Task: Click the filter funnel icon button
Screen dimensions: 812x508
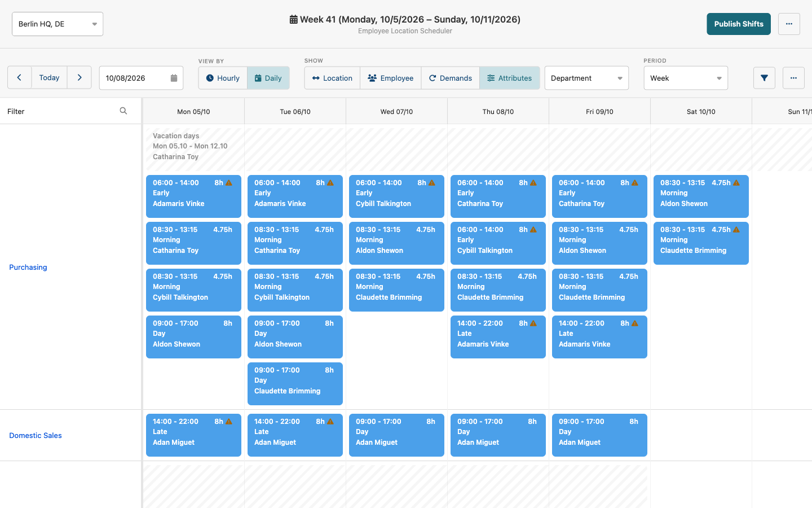Action: (x=764, y=78)
